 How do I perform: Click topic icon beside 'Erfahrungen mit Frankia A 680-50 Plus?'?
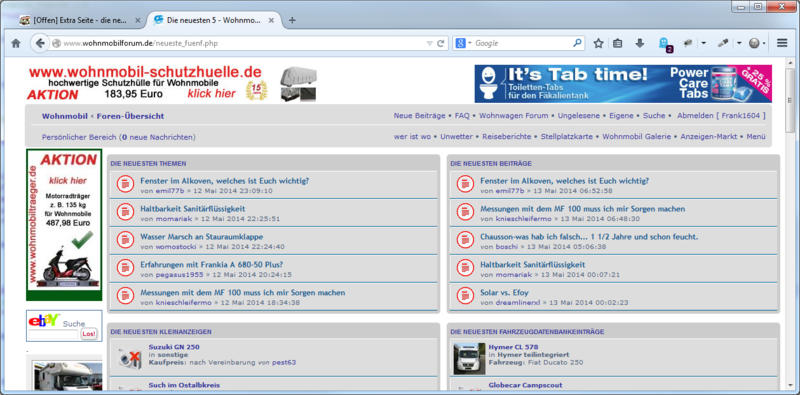click(x=125, y=267)
